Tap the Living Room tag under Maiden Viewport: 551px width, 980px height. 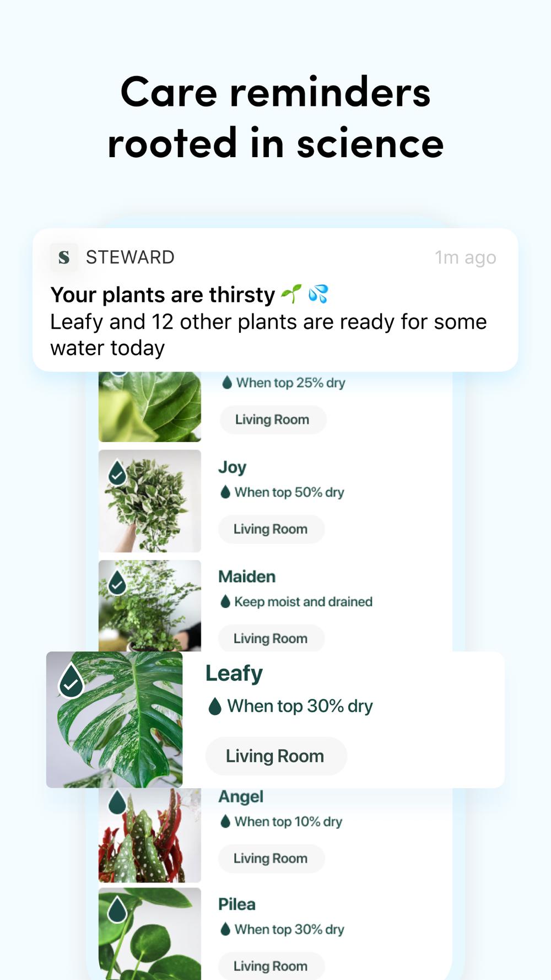click(x=271, y=638)
